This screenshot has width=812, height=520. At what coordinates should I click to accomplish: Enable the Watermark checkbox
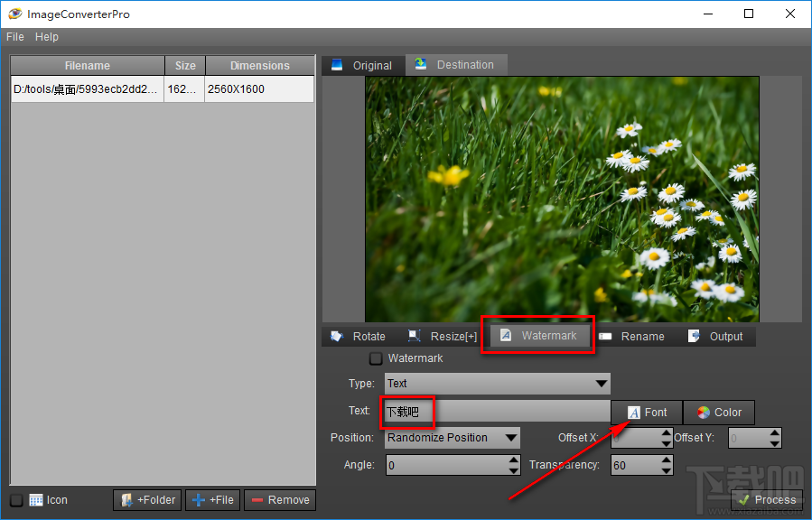(376, 358)
